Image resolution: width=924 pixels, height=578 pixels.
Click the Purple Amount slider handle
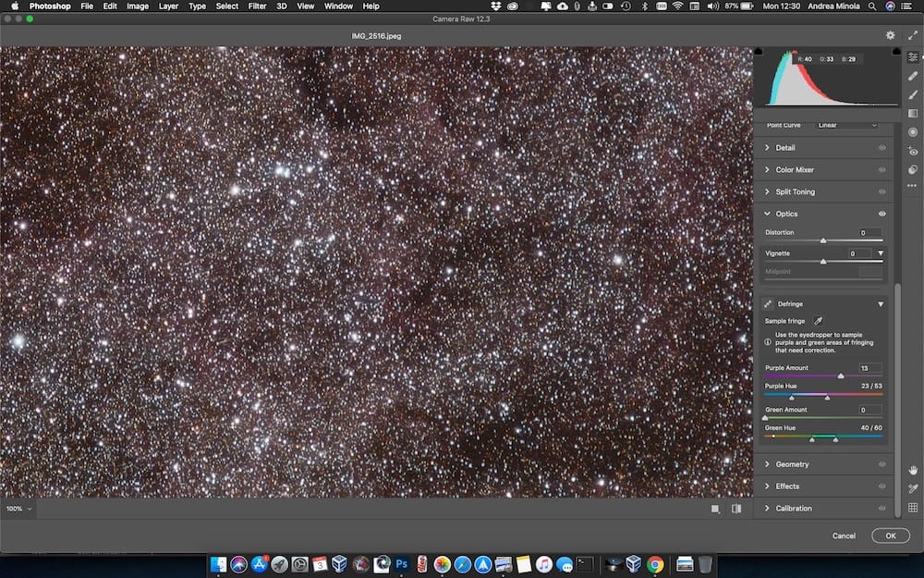839,375
